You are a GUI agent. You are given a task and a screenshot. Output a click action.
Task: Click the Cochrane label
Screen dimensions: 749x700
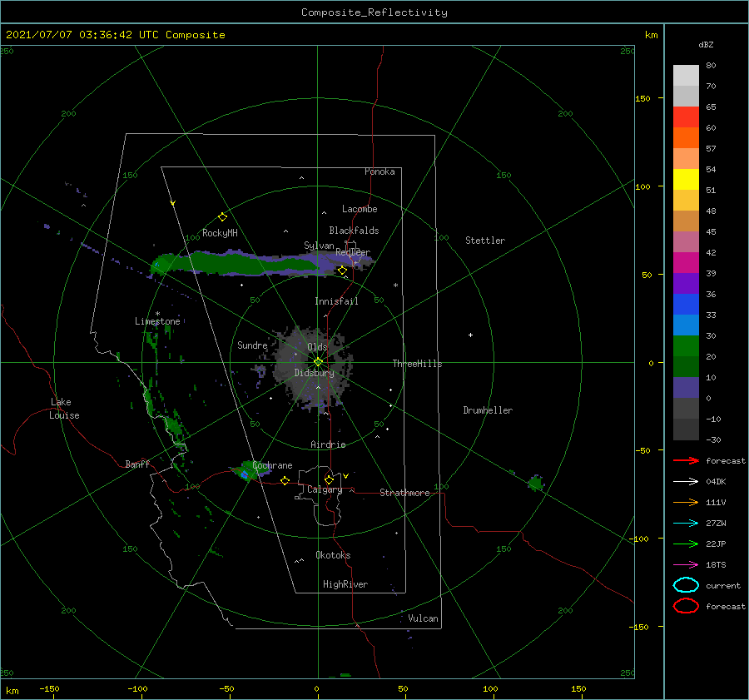[x=272, y=465]
